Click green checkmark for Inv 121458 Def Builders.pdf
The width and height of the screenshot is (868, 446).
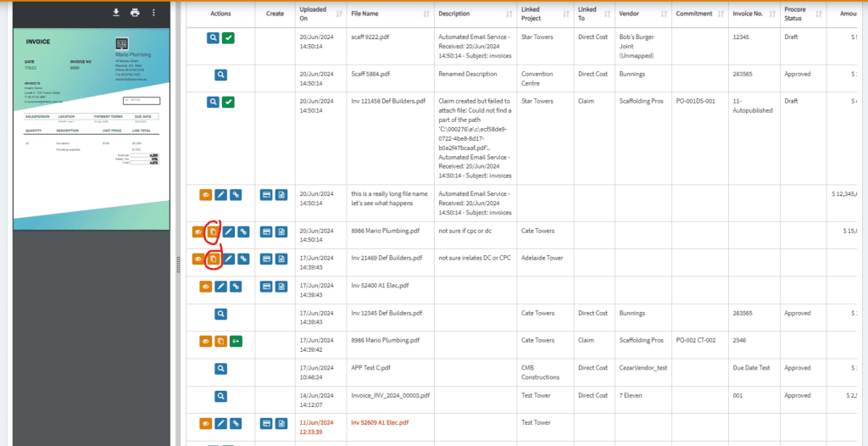[228, 103]
